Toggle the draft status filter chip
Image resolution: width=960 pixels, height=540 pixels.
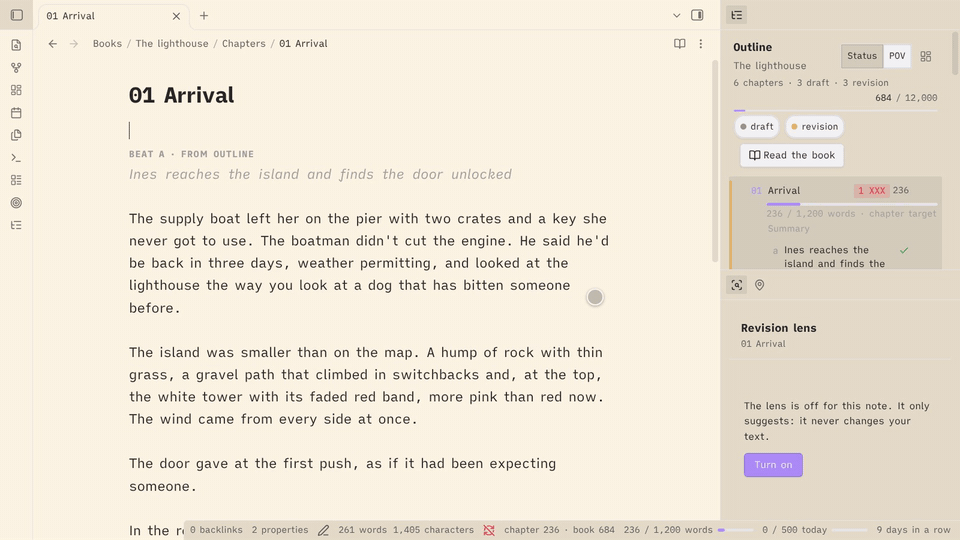[757, 127]
